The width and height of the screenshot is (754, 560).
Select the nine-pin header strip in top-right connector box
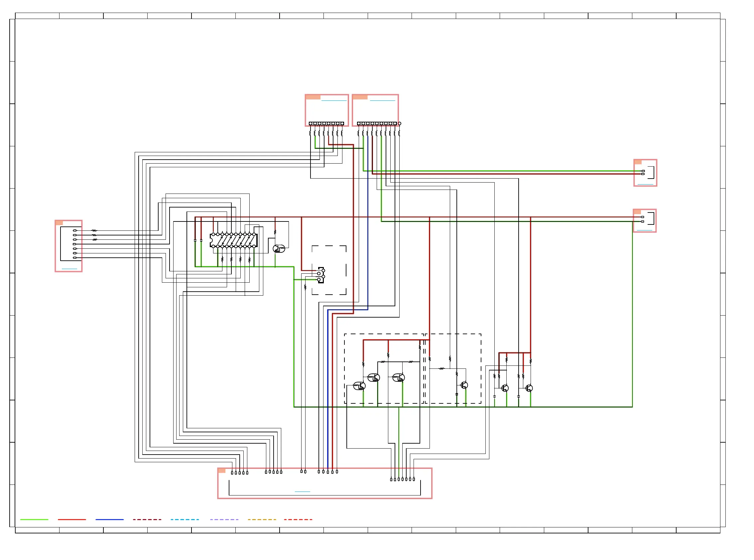(x=377, y=124)
